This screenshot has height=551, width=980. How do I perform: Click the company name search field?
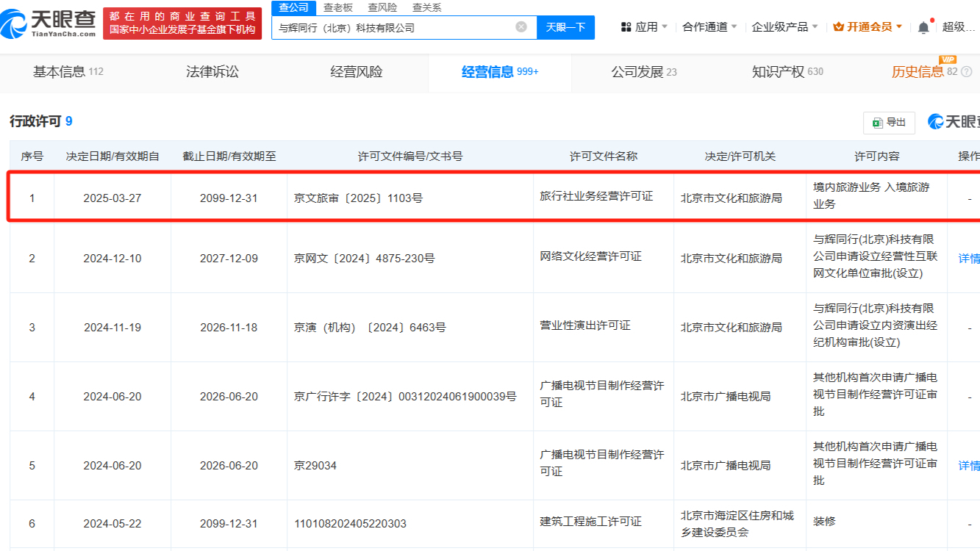(x=393, y=27)
